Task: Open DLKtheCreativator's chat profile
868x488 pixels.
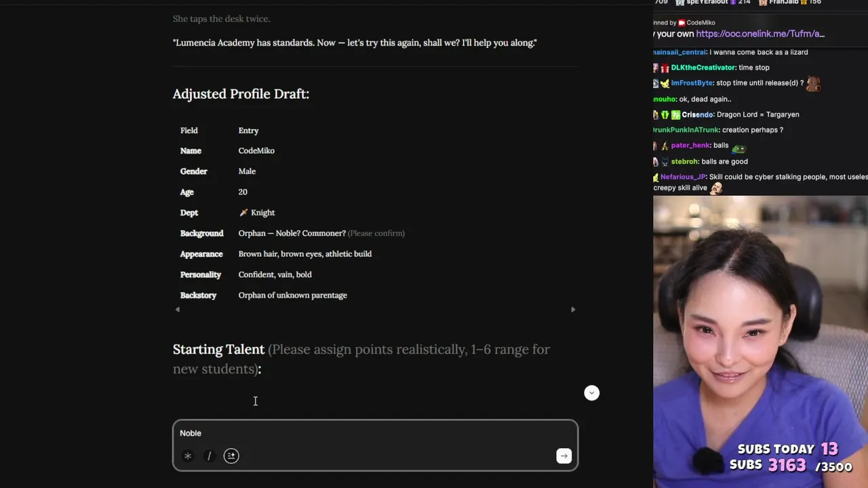Action: tap(703, 68)
